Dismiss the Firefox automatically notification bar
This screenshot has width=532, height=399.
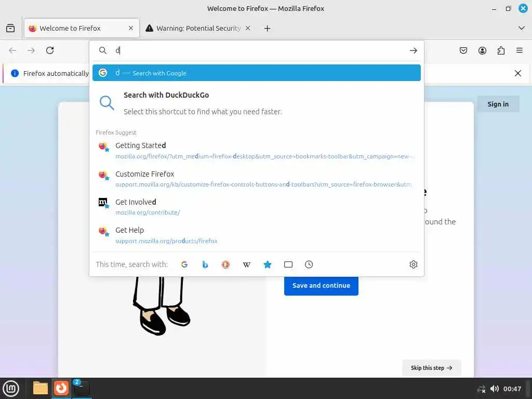click(x=518, y=73)
